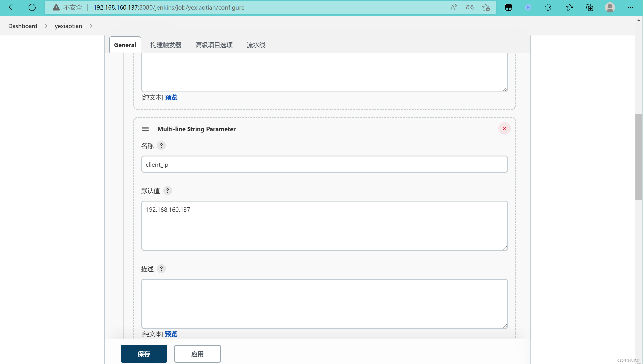Open the collections icon
The height and width of the screenshot is (364, 643).
[x=589, y=8]
